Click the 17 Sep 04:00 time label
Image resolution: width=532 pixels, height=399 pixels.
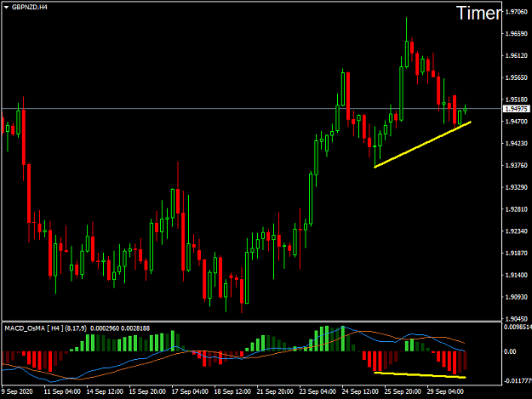(190, 391)
